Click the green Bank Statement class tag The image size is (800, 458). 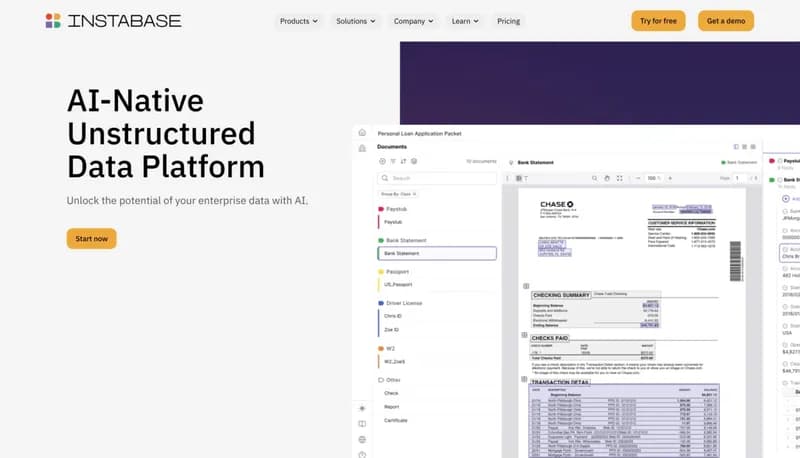pyautogui.click(x=739, y=162)
